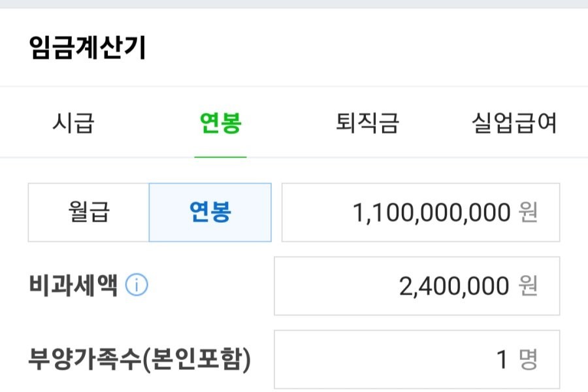Select the blue 연봉 toggle button

tap(210, 212)
